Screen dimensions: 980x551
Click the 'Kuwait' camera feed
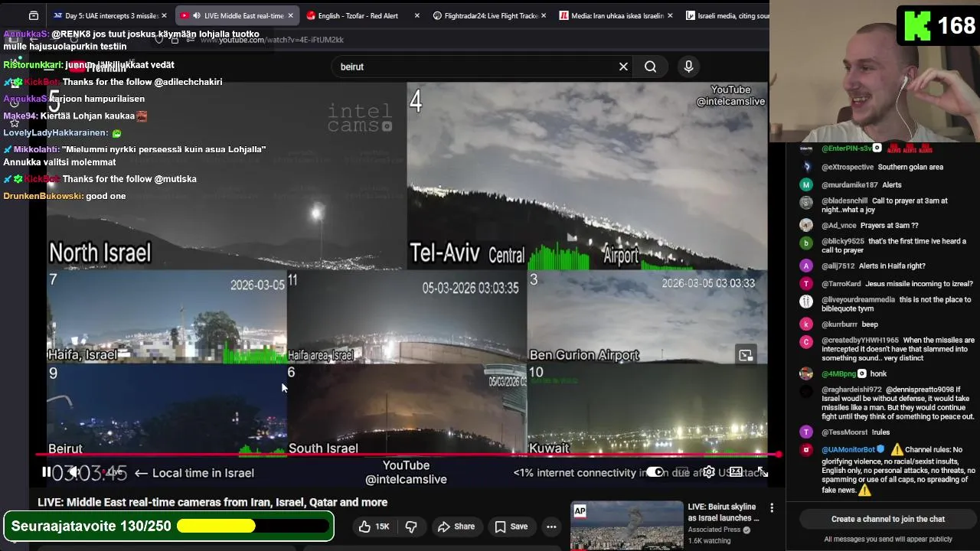(x=647, y=409)
